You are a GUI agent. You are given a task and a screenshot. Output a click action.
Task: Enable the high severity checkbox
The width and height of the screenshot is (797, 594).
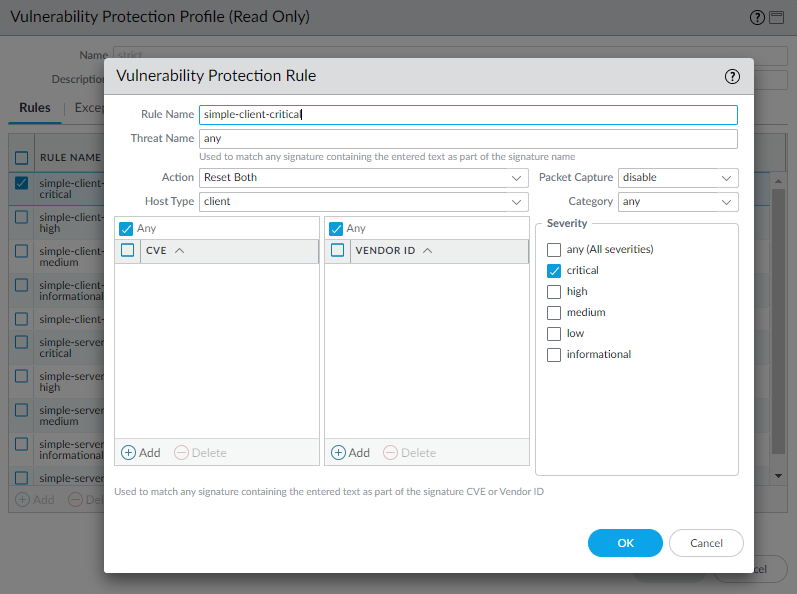pos(554,292)
